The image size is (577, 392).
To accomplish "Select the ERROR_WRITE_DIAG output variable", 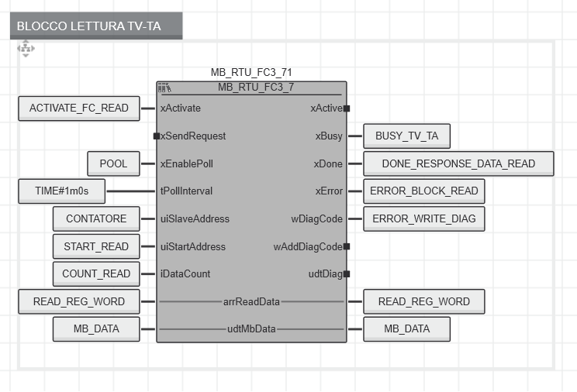I will pos(424,218).
